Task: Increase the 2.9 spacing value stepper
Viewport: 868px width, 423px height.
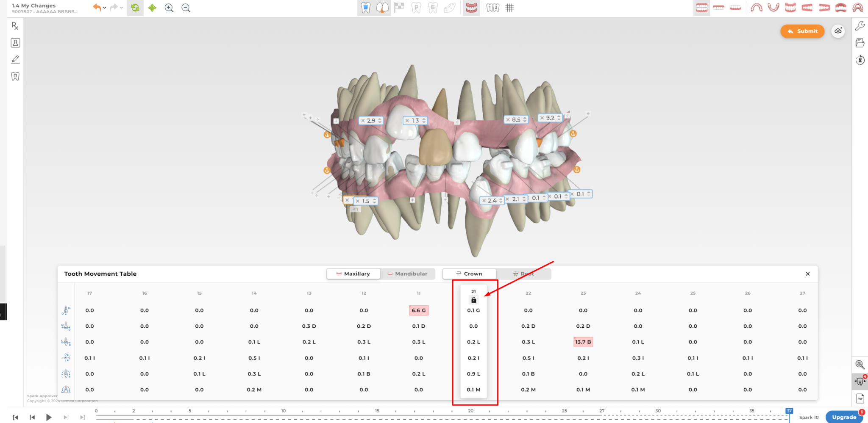Action: [x=380, y=119]
